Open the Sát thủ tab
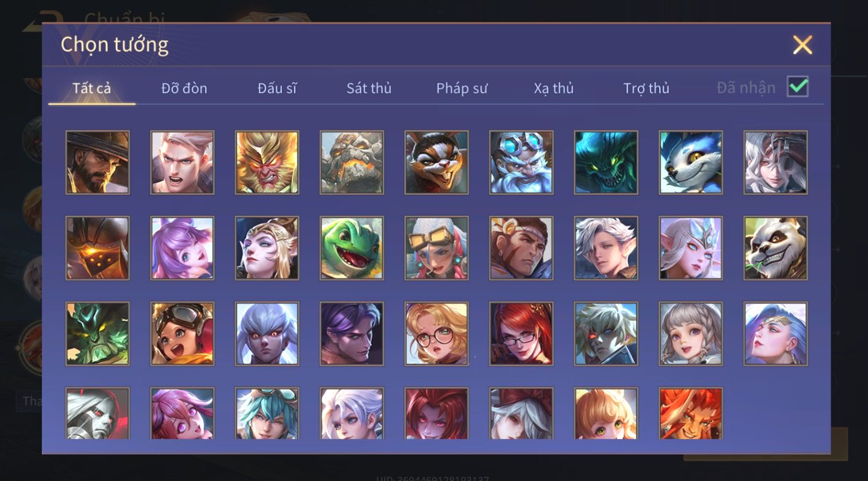The width and height of the screenshot is (868, 481). [x=369, y=88]
